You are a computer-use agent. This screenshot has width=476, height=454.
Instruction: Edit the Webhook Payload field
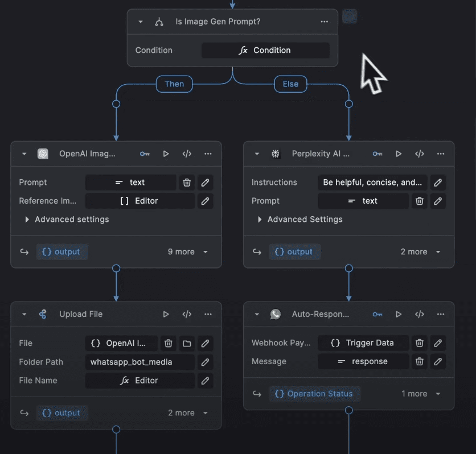tap(438, 343)
